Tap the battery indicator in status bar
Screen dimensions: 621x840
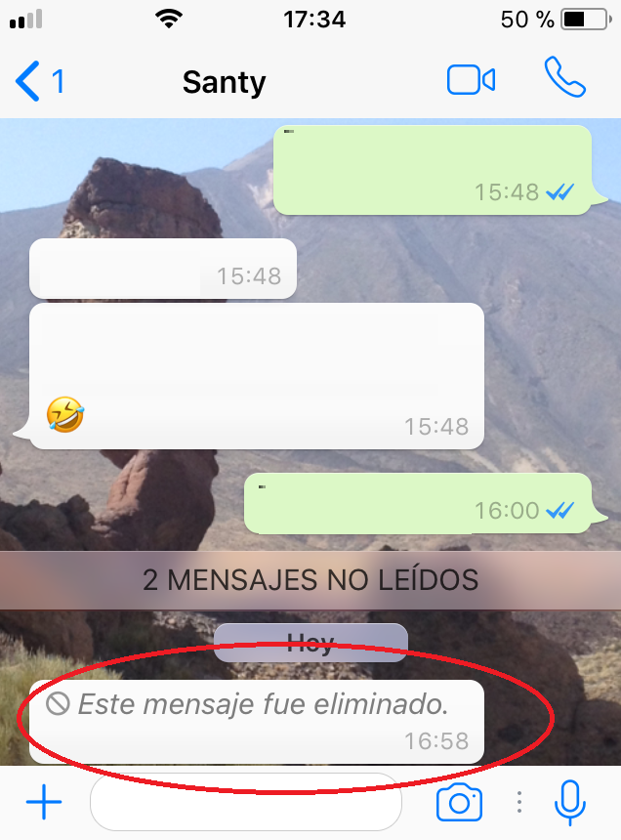pyautogui.click(x=586, y=20)
